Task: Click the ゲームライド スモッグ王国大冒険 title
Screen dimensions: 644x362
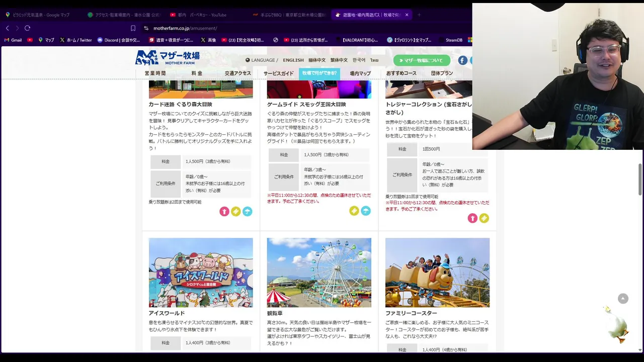Action: pyautogui.click(x=306, y=105)
